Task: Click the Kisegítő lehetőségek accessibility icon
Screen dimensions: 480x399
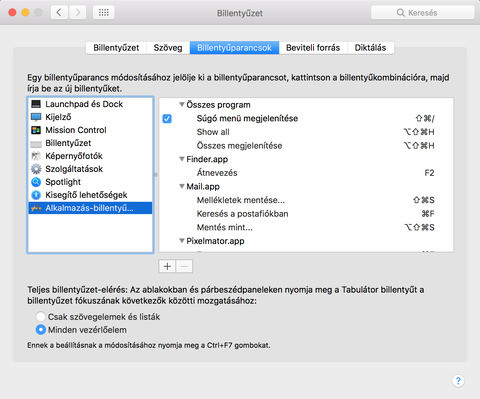Action: [x=36, y=195]
